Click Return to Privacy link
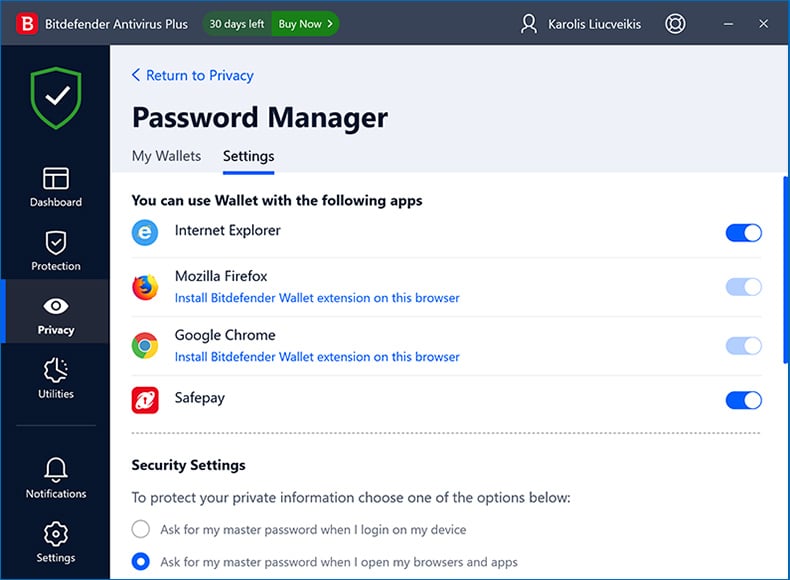Image resolution: width=790 pixels, height=580 pixels. [200, 75]
